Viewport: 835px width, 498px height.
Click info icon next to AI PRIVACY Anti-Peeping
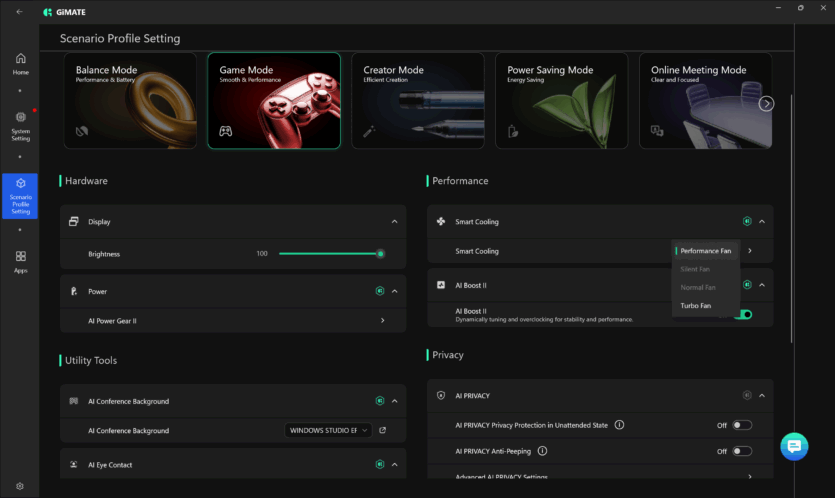(542, 451)
